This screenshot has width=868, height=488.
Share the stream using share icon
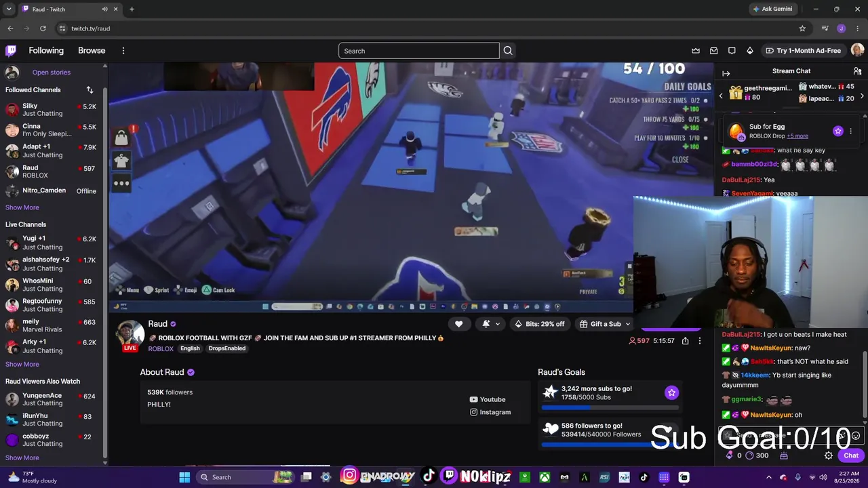pyautogui.click(x=686, y=341)
